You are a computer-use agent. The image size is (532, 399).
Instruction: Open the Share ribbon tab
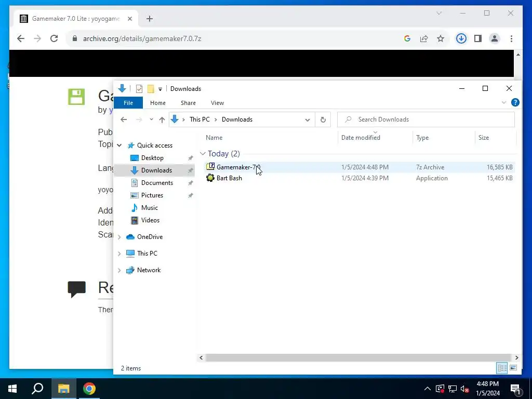point(188,103)
